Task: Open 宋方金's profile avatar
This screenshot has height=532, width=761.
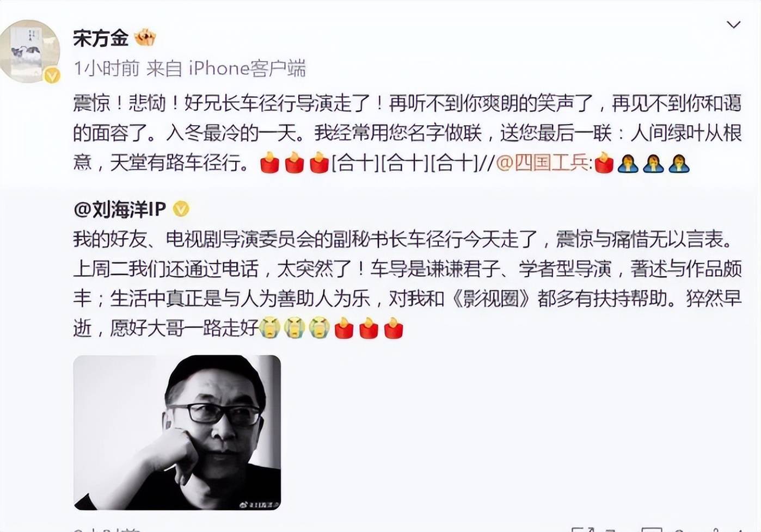Action: (30, 51)
